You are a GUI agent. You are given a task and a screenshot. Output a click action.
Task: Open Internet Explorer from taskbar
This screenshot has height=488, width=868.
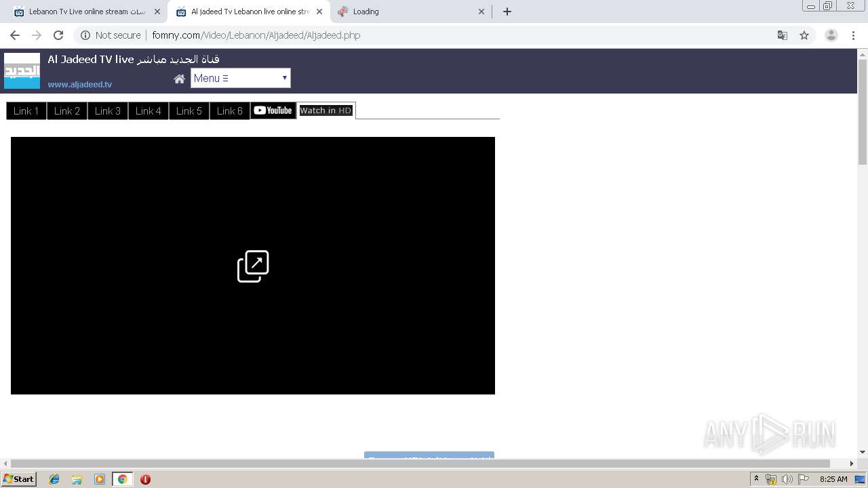[54, 479]
